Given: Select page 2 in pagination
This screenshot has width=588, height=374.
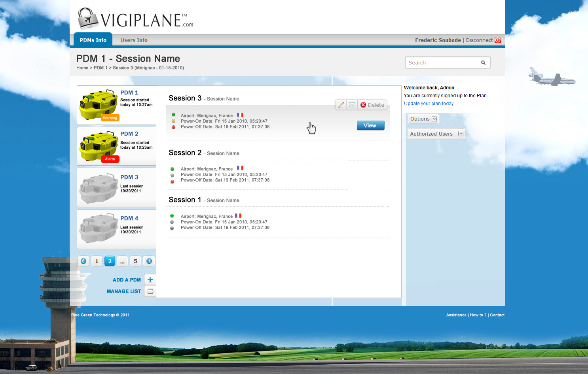Looking at the screenshot, I should click(x=110, y=261).
